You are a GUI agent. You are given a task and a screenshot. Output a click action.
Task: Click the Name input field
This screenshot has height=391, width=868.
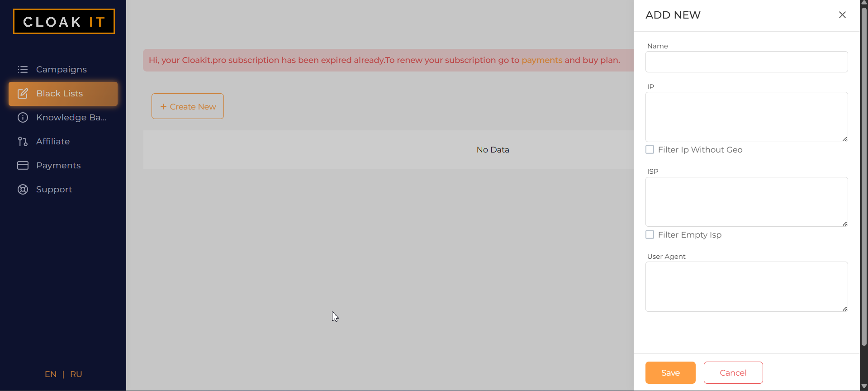point(746,62)
